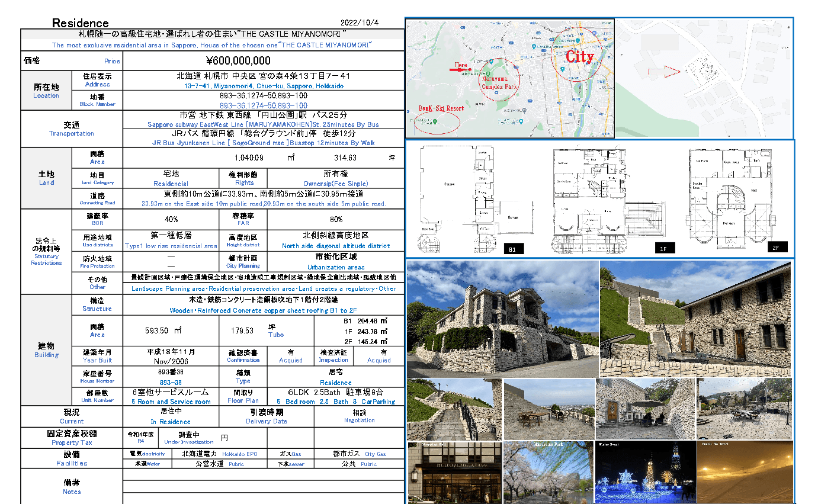
Task: Select the red "City" circle on the map
Action: (x=579, y=57)
